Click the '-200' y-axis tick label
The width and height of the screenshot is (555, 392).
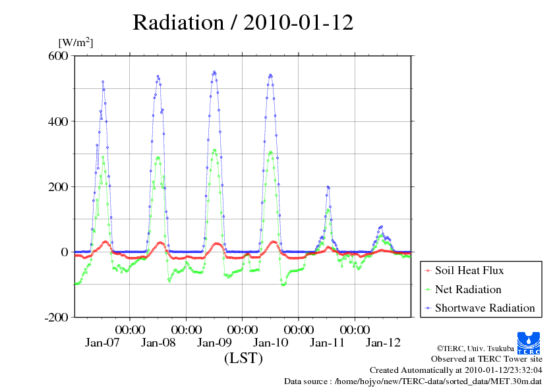(x=56, y=318)
